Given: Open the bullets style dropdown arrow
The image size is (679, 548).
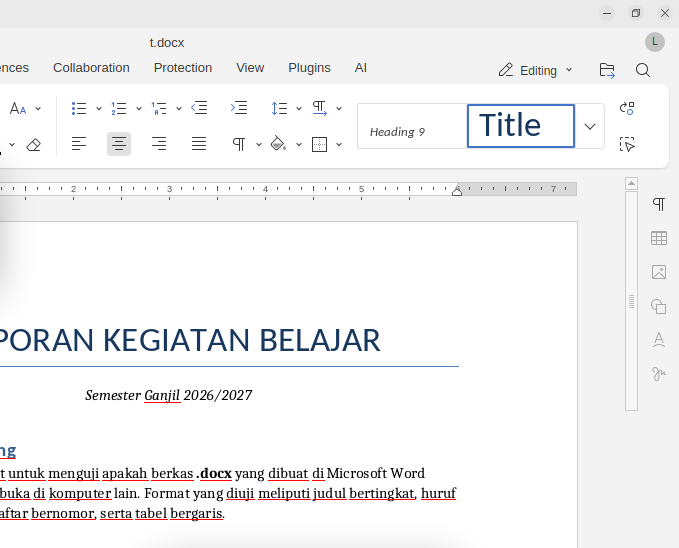Looking at the screenshot, I should [99, 108].
